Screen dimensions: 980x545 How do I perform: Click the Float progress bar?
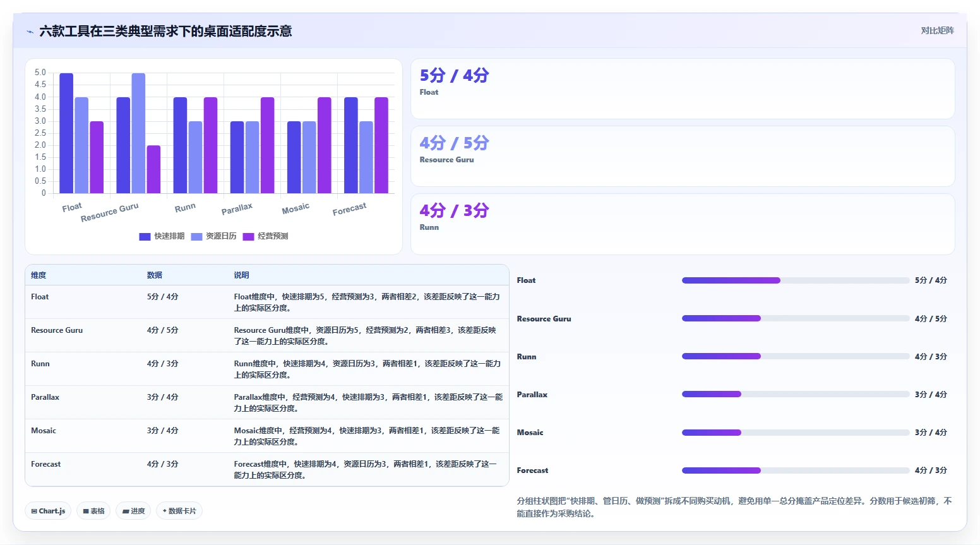point(796,280)
